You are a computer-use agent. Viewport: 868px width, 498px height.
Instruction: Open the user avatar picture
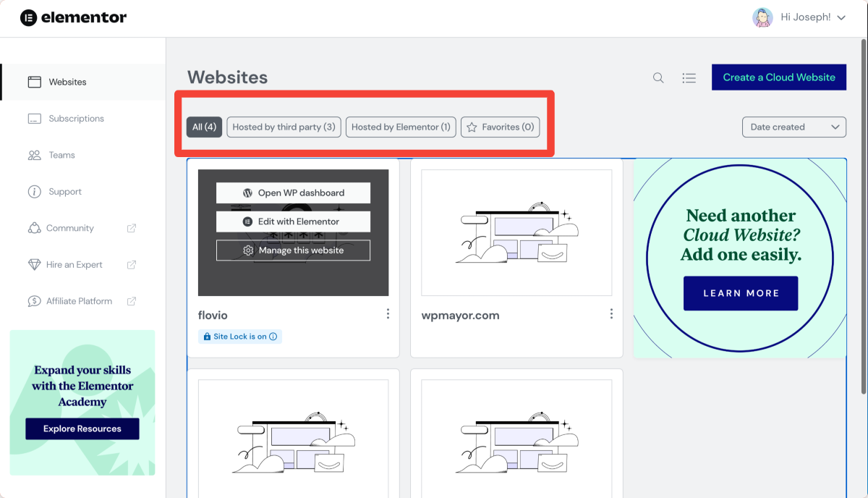tap(762, 17)
